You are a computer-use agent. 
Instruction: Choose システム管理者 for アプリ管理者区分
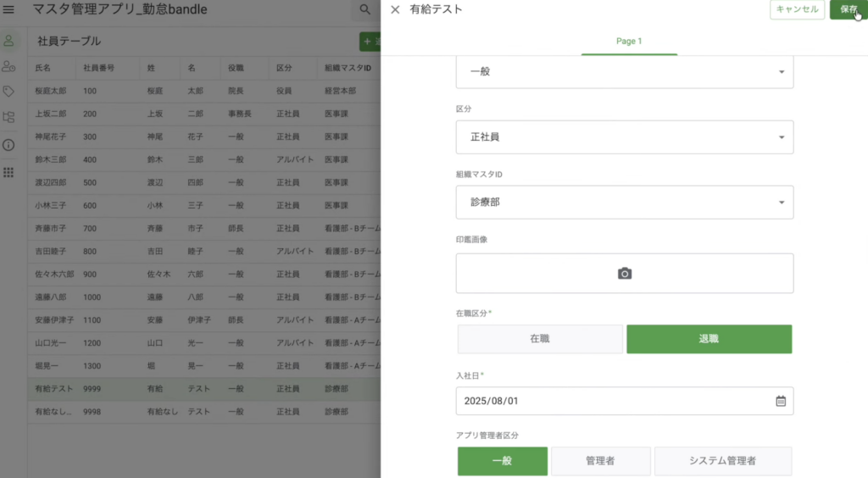point(722,461)
